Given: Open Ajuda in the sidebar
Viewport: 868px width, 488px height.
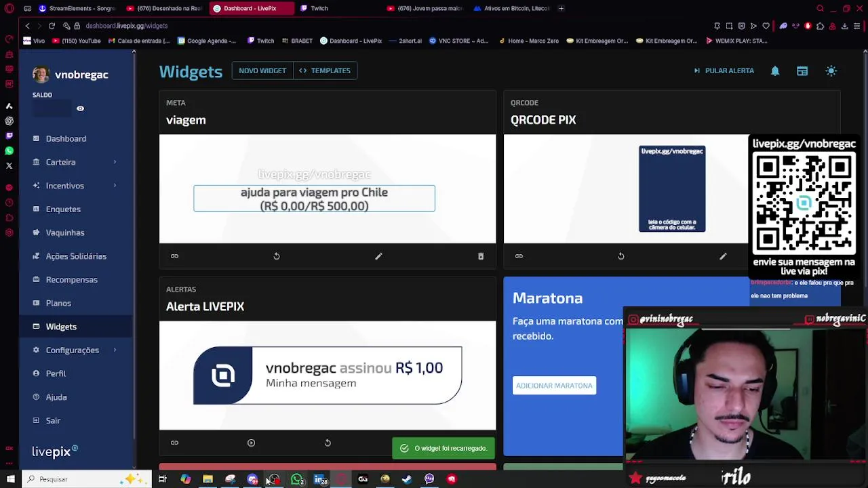Looking at the screenshot, I should pos(56,397).
